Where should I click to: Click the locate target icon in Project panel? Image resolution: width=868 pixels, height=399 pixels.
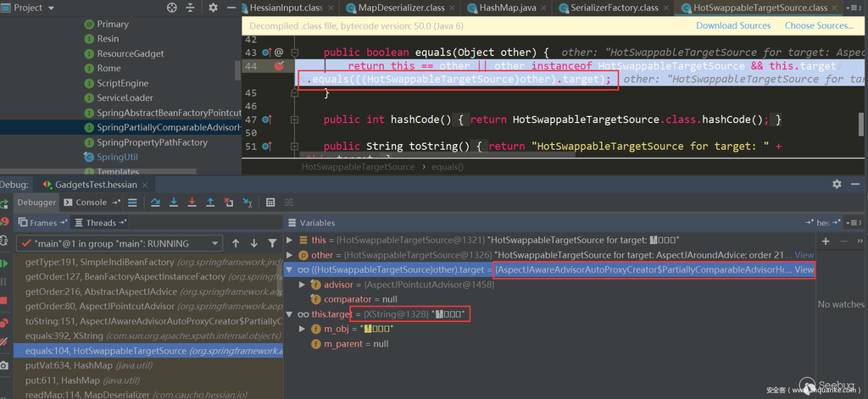172,8
